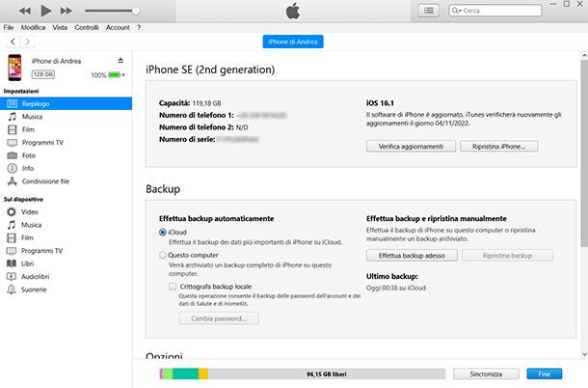Open the Controlli menu
Image resolution: width=588 pixels, height=388 pixels.
tap(86, 27)
